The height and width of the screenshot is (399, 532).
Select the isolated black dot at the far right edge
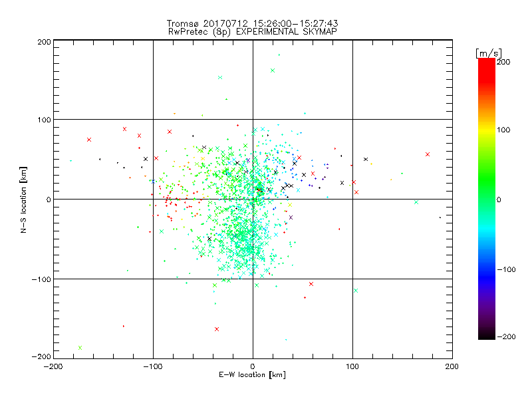[x=440, y=217]
